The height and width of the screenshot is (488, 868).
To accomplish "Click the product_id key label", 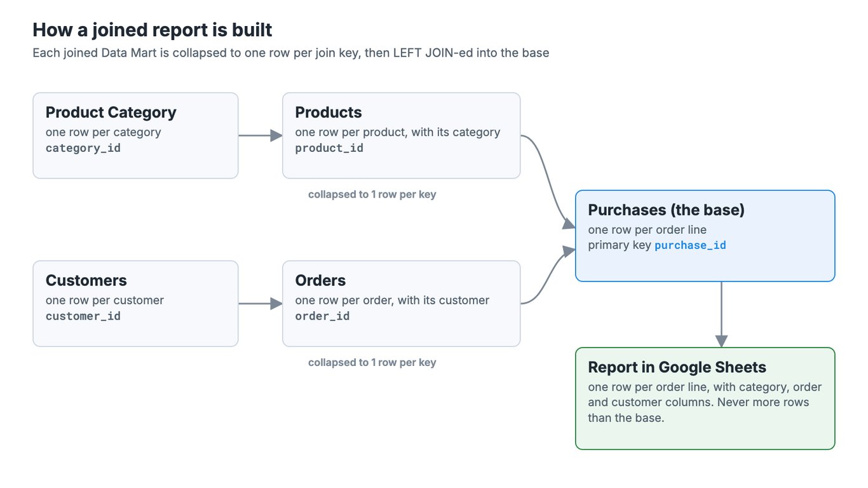I will coord(330,148).
